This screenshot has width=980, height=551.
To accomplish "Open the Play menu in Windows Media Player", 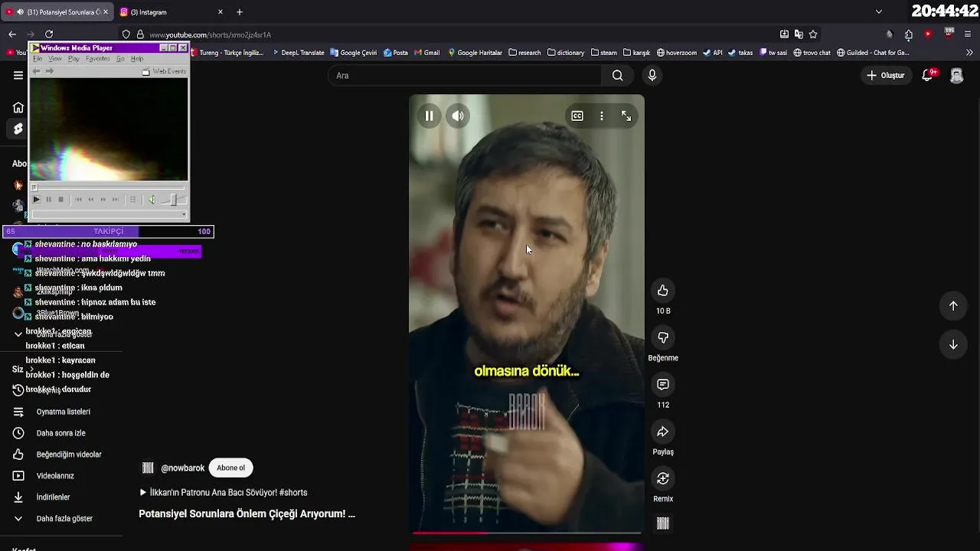I will pos(73,59).
